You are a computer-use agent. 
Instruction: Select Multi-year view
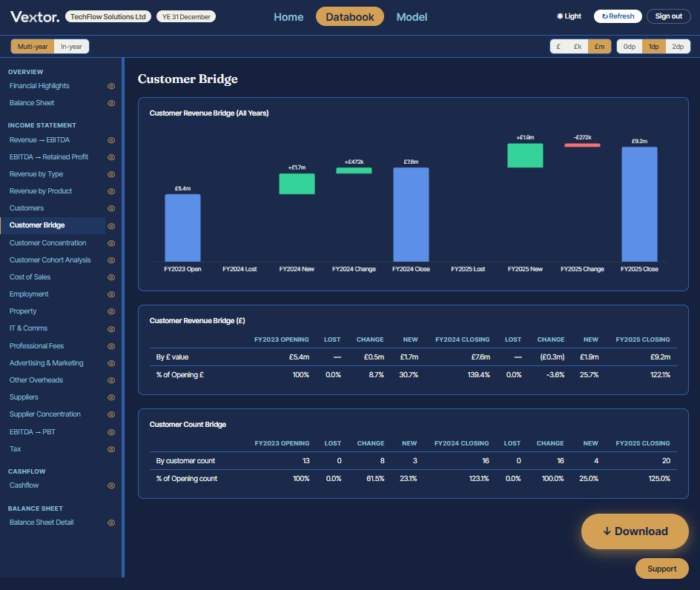33,47
